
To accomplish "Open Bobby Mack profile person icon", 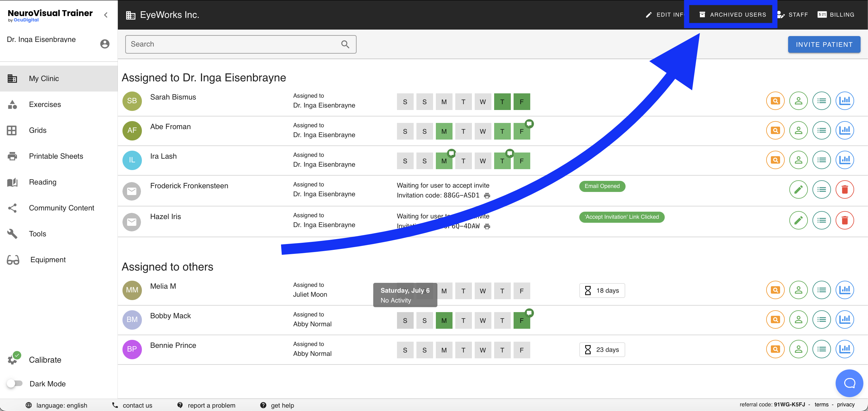I will tap(798, 319).
